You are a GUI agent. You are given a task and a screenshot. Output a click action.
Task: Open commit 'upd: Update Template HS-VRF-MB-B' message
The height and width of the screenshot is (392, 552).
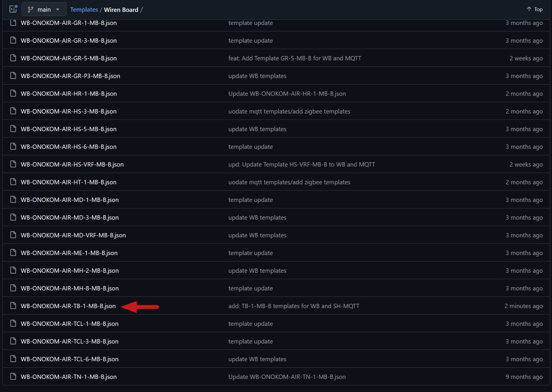(x=301, y=164)
